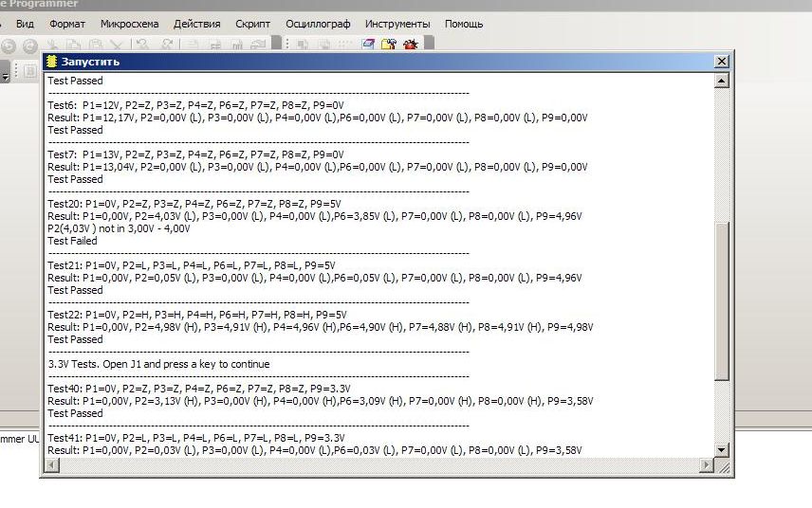Click 'Test Passed' under Test21 result
This screenshot has width=812, height=508.
coord(75,290)
